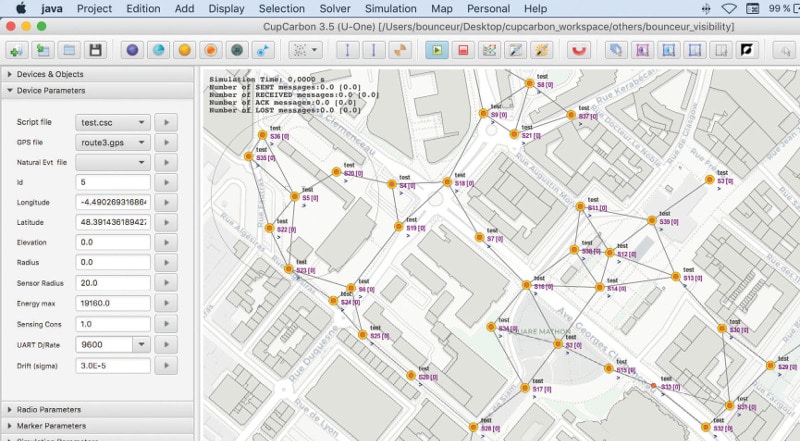
Task: Open the Script file dropdown showing test.csc
Action: [113, 121]
